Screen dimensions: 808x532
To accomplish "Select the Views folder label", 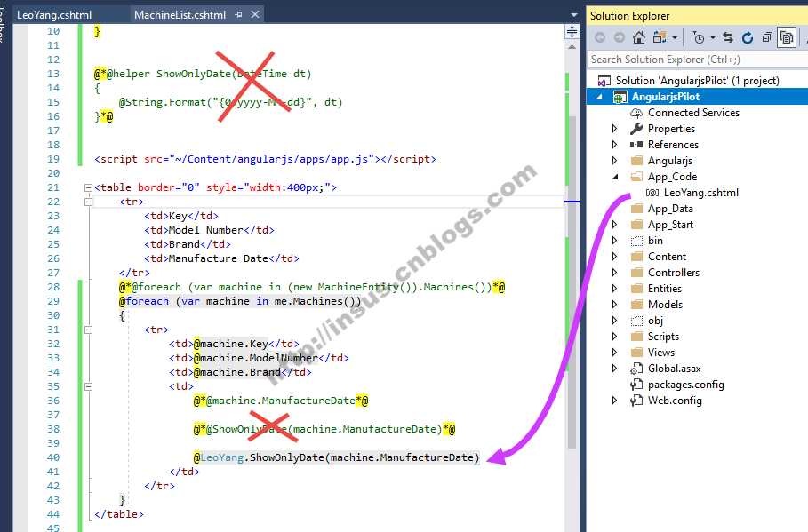I will pos(661,353).
